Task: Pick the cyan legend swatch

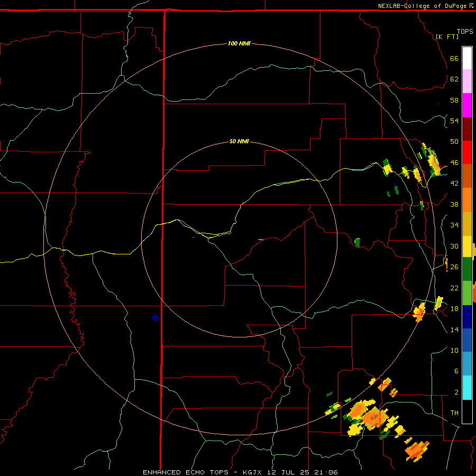Action: point(467,388)
